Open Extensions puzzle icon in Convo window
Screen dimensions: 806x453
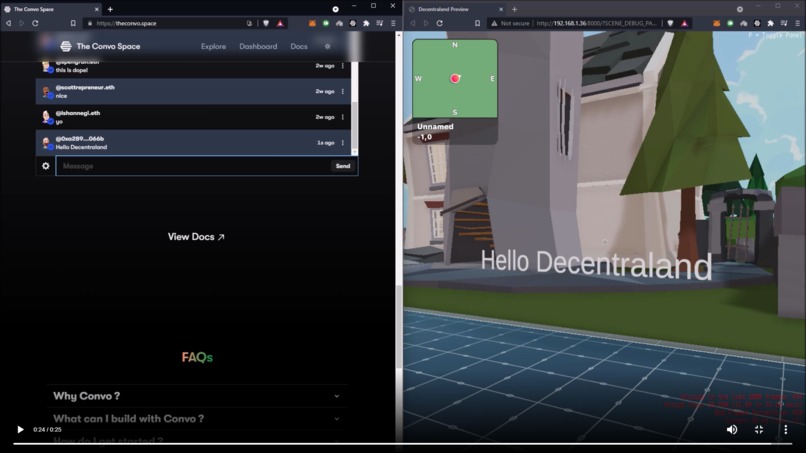pos(366,23)
